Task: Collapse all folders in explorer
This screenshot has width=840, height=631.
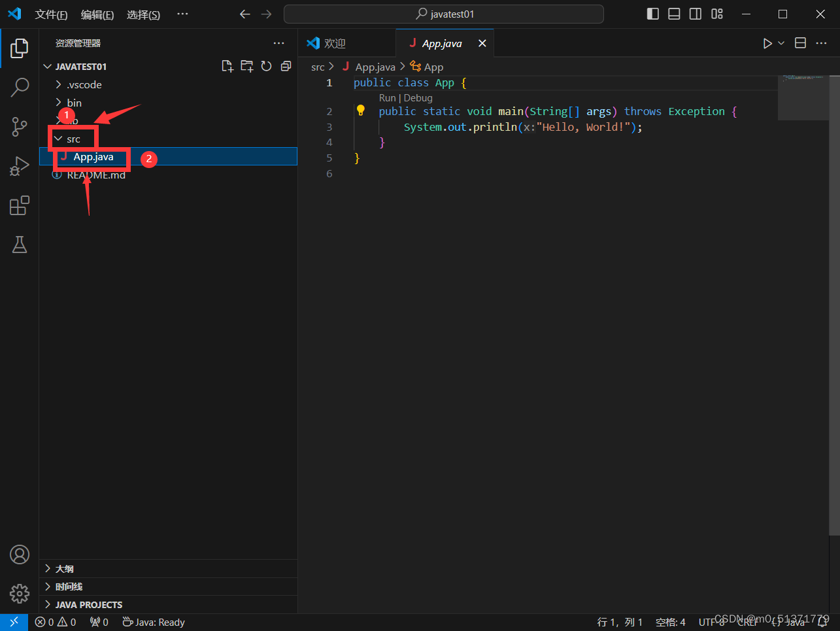Action: [x=286, y=66]
